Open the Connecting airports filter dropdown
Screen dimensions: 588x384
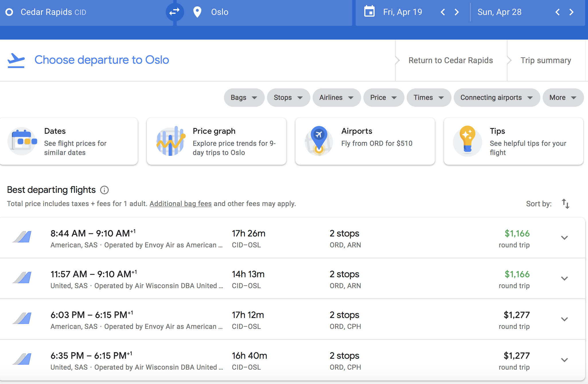[x=496, y=98]
